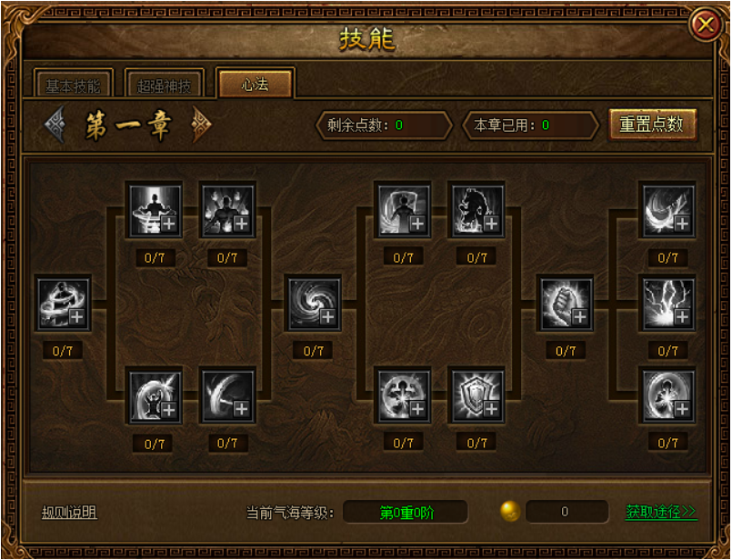Open the 心法 tab

255,84
